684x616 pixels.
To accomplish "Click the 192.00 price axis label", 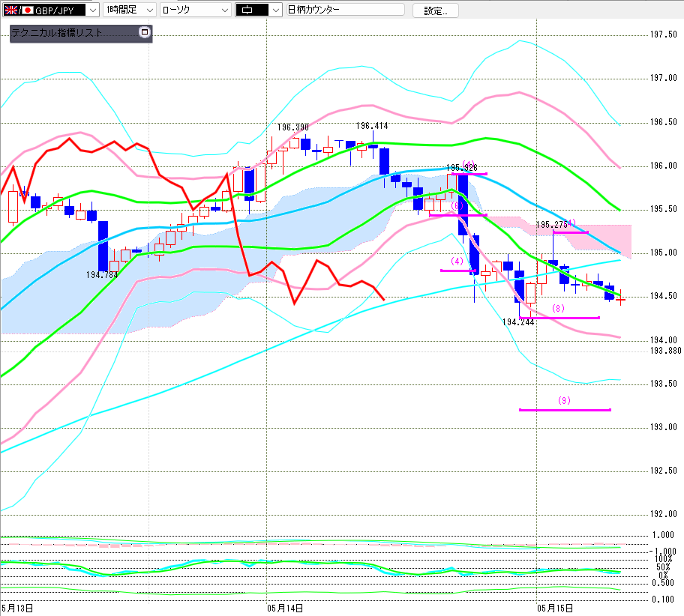I will tap(664, 514).
